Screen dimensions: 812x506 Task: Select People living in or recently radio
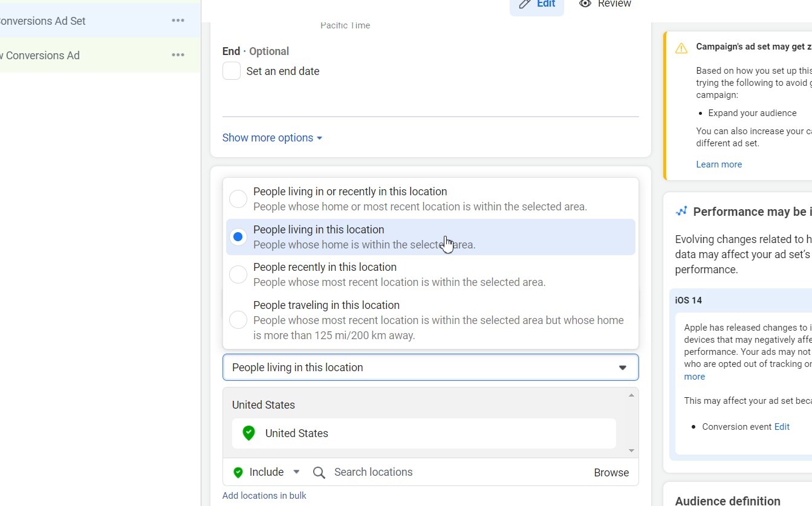(x=238, y=198)
